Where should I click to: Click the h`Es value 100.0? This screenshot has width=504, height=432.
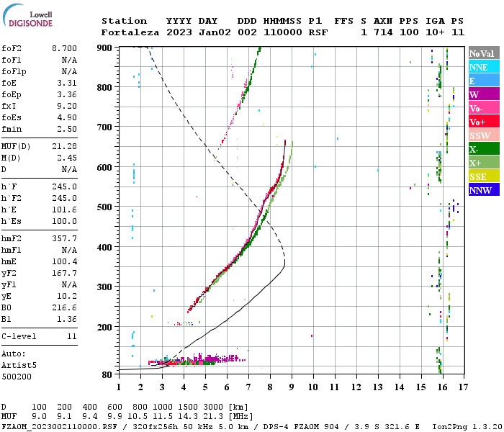pos(64,222)
